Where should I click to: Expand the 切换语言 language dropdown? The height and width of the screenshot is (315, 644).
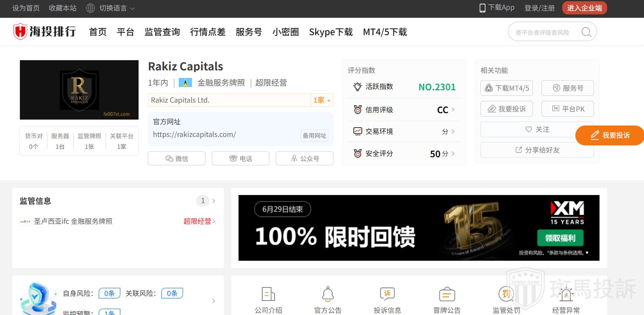[110, 8]
